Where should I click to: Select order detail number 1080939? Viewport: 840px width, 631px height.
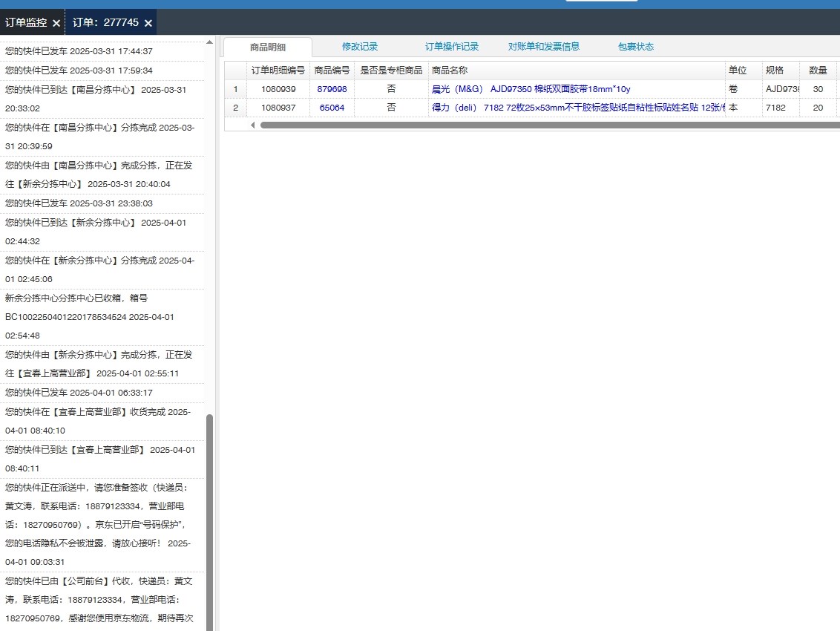(x=278, y=89)
